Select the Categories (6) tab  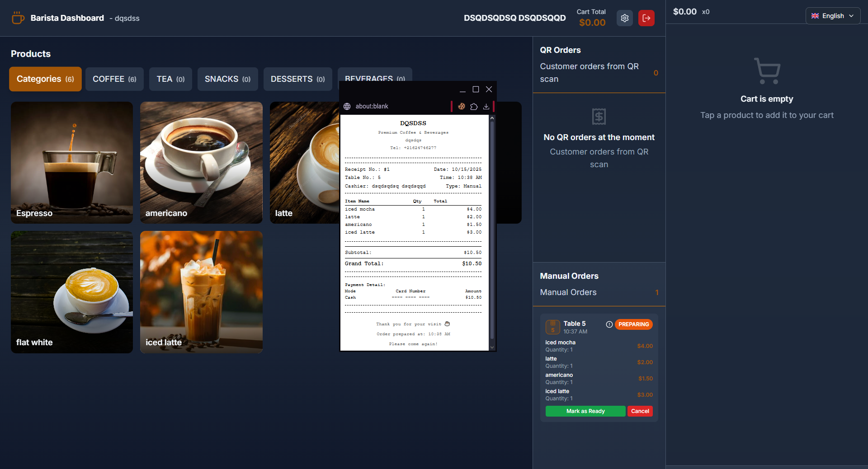(45, 79)
